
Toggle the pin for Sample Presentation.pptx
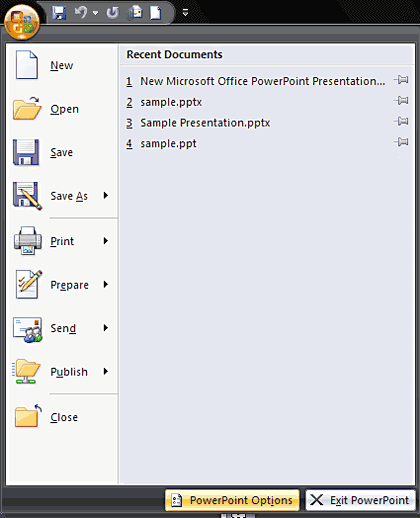coord(401,121)
